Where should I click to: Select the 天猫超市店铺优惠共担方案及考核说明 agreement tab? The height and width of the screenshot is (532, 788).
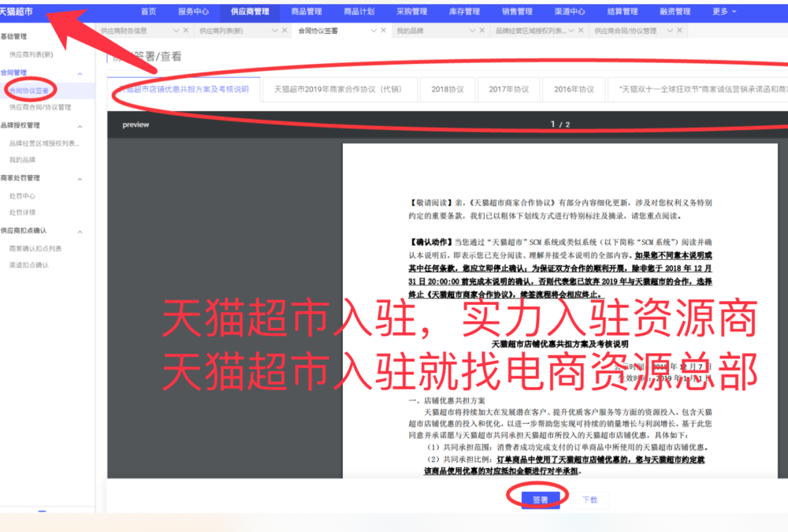coord(184,89)
